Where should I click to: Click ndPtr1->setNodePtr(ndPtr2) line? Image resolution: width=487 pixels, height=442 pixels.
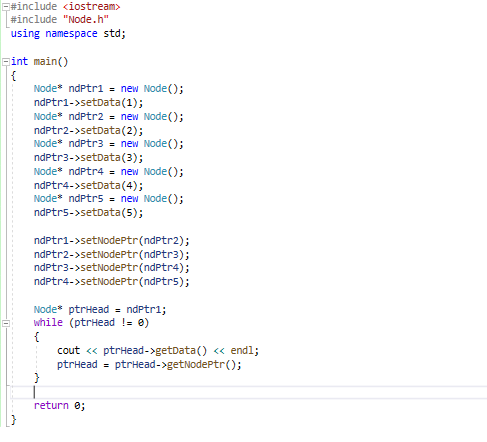(111, 241)
